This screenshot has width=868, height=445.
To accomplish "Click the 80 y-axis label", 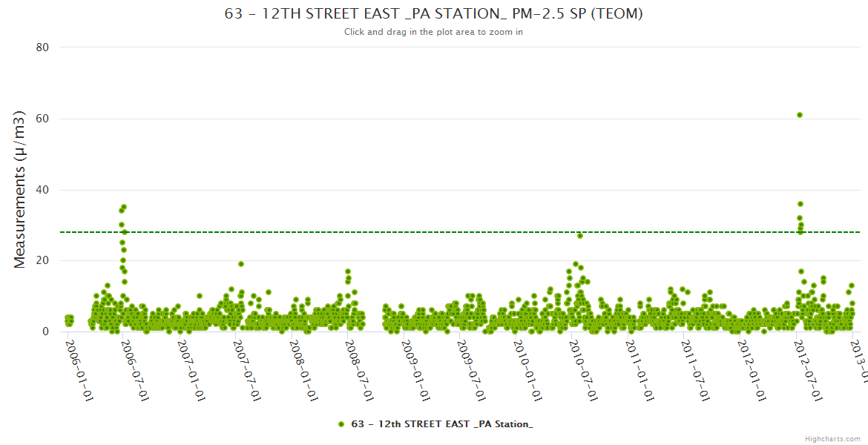I will (42, 47).
